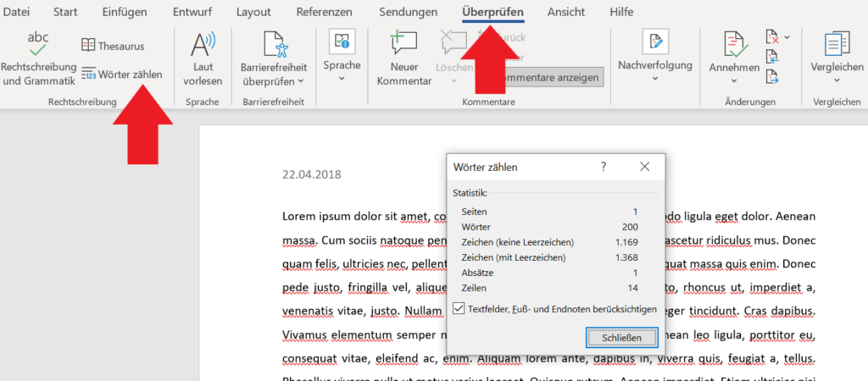Viewport: 868px width, 381px height.
Task: Run Rechtschreibung und Grammatik check
Action: coord(38,58)
